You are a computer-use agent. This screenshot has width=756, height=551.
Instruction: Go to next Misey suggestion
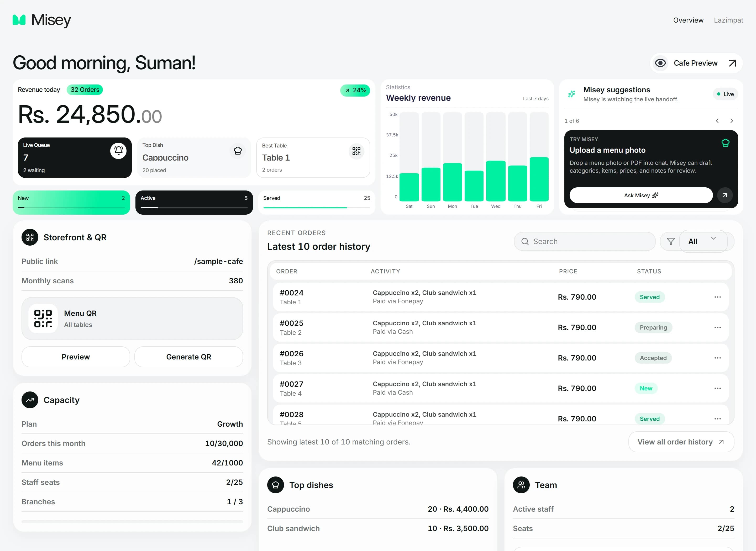[732, 121]
